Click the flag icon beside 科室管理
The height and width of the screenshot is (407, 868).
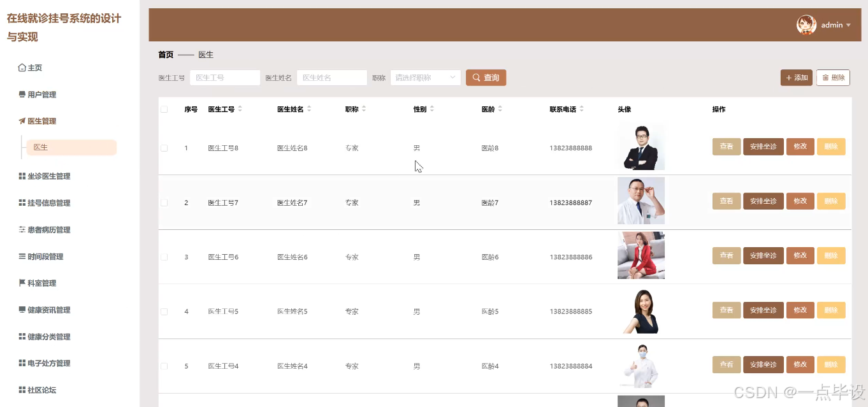tap(22, 283)
